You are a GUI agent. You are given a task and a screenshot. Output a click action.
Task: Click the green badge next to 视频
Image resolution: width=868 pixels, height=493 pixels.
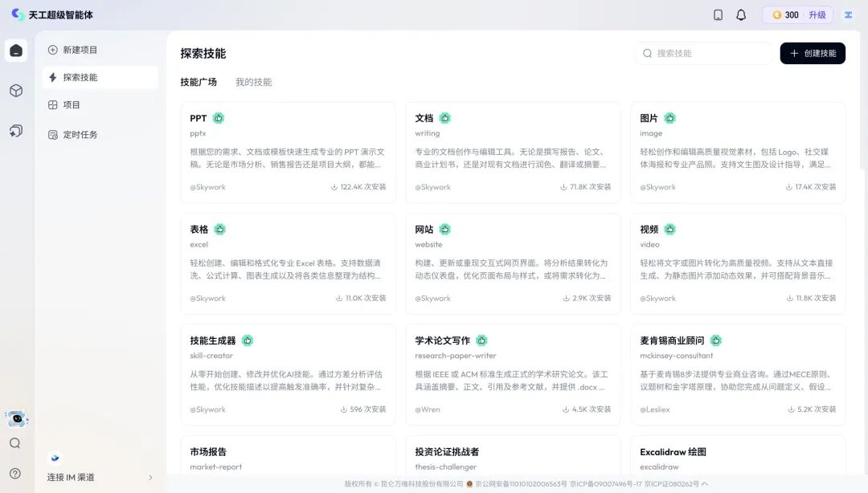tap(669, 229)
